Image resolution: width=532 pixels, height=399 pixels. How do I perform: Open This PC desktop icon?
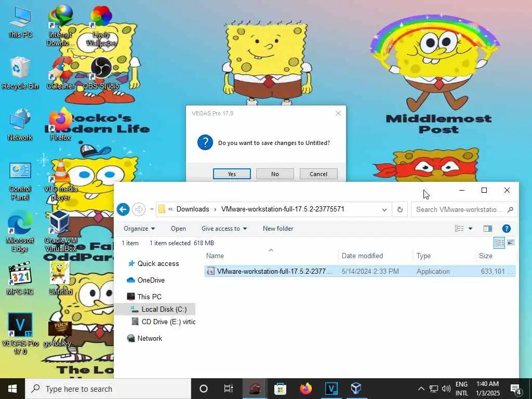pyautogui.click(x=20, y=21)
